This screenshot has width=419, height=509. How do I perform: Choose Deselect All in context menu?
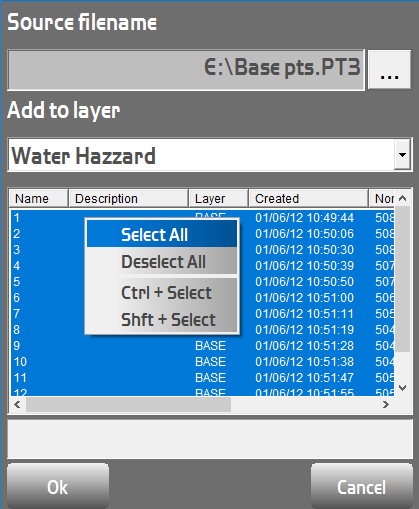[x=162, y=262]
